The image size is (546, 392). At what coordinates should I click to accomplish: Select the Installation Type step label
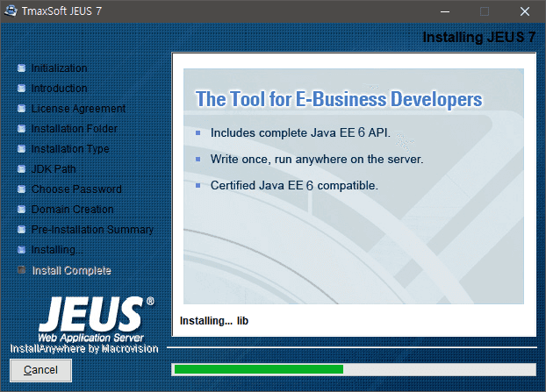coord(70,149)
